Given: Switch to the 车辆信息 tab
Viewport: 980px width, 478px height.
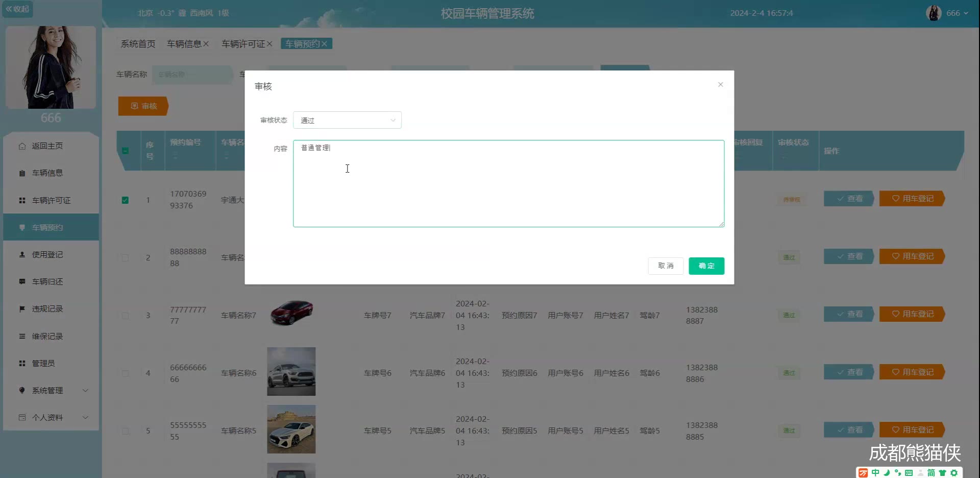Looking at the screenshot, I should tap(184, 44).
